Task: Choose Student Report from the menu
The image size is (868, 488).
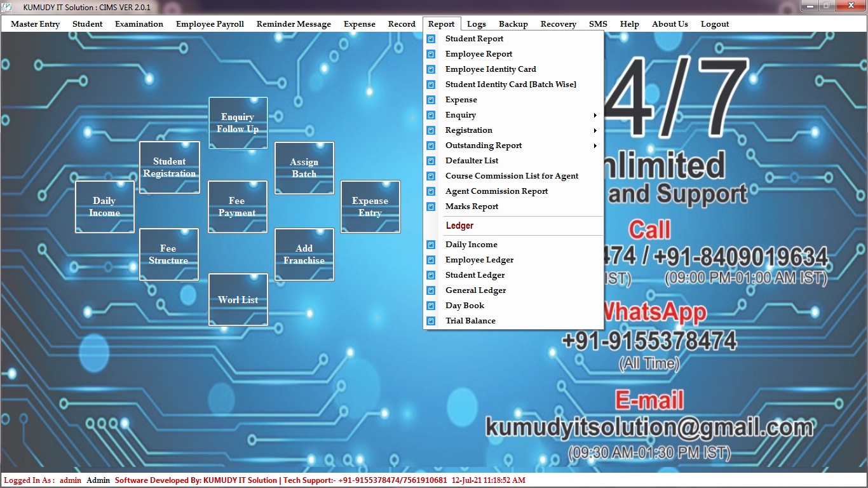Action: point(474,39)
